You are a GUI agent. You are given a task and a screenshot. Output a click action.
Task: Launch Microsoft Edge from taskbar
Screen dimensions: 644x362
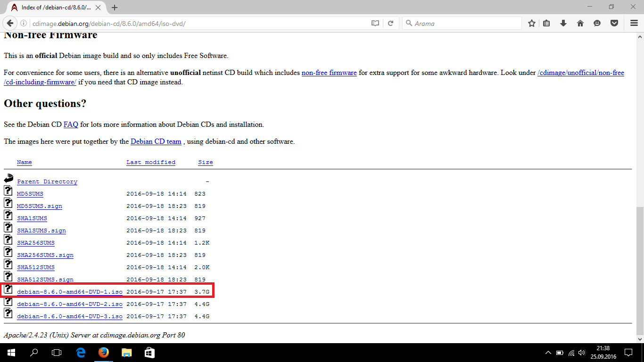point(81,353)
